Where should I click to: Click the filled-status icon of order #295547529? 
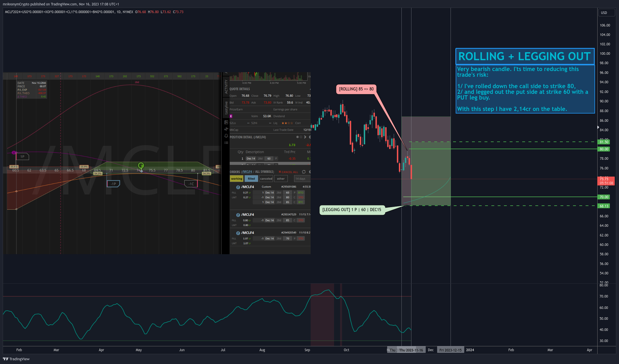tap(238, 215)
